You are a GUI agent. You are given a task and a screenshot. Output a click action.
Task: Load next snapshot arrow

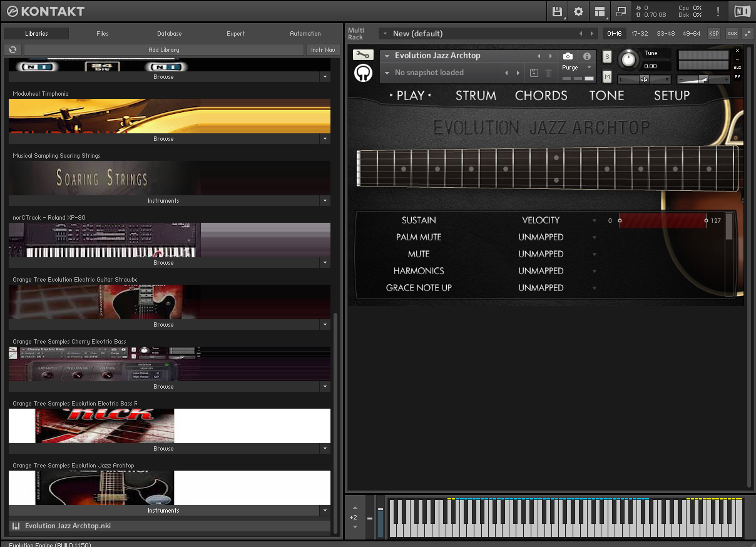pyautogui.click(x=518, y=73)
